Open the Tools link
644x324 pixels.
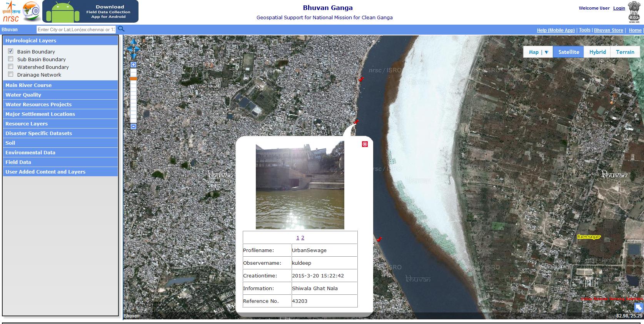pos(585,30)
